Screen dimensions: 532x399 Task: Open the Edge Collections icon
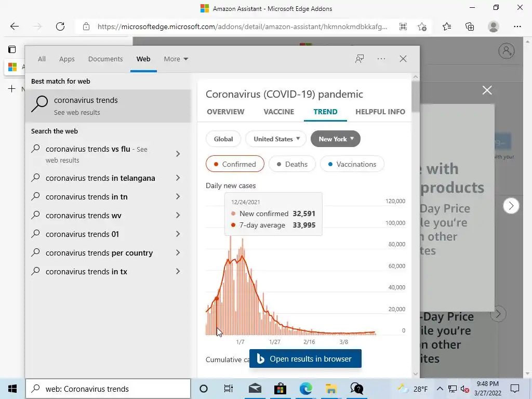470,26
